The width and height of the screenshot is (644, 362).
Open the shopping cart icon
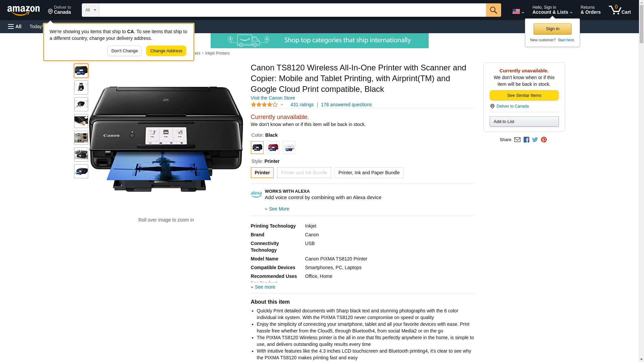pyautogui.click(x=620, y=10)
